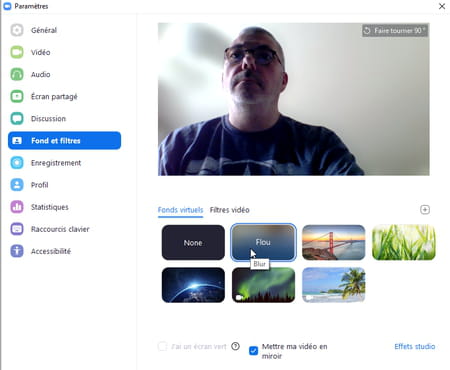Screen dimensions: 450x370
Task: Open Audio headphone settings
Action: coord(17,74)
